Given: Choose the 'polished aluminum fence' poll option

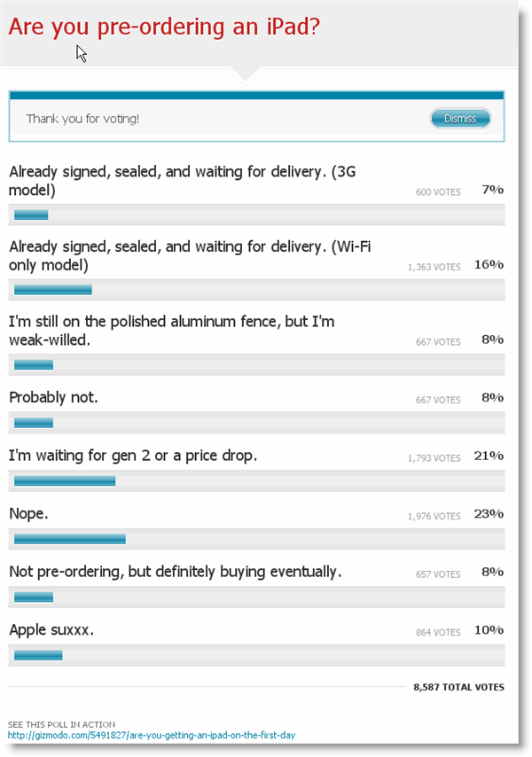Looking at the screenshot, I should [171, 330].
